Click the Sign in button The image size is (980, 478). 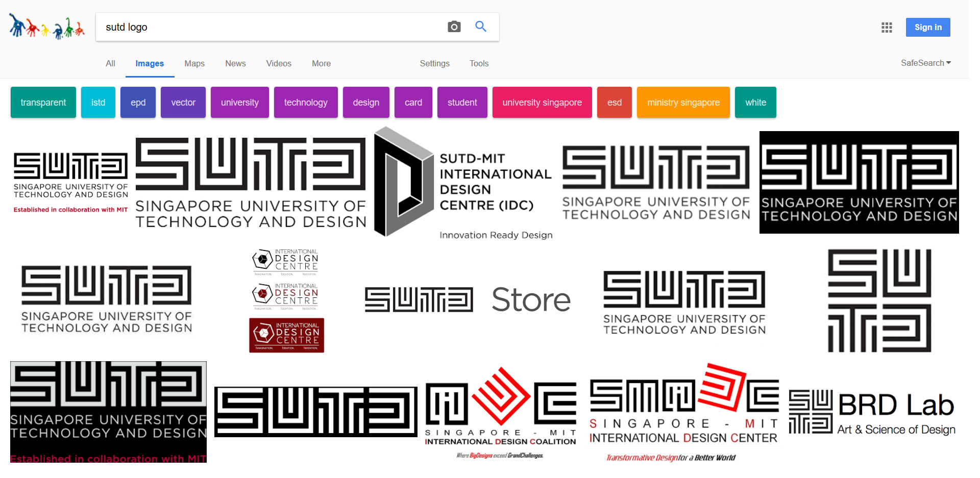pyautogui.click(x=928, y=28)
